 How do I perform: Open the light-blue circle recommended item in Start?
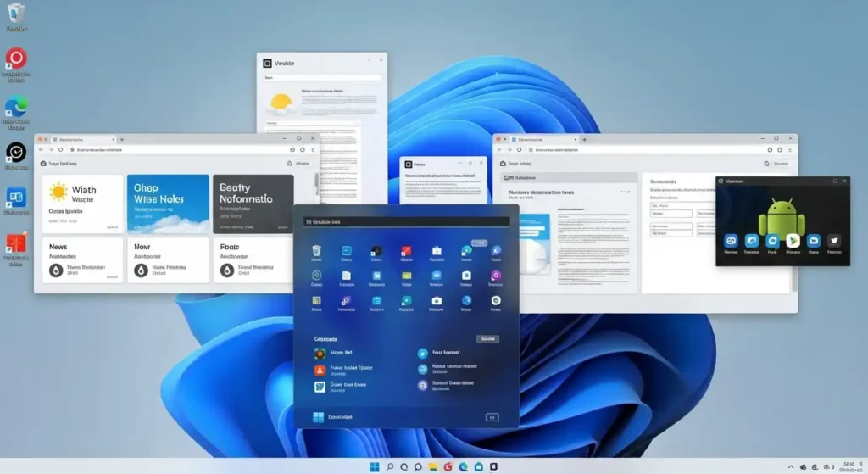(422, 353)
